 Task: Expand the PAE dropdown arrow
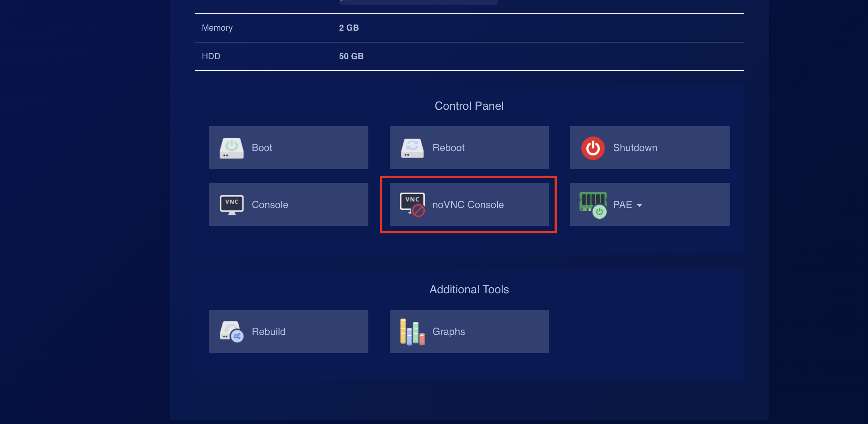tap(639, 206)
